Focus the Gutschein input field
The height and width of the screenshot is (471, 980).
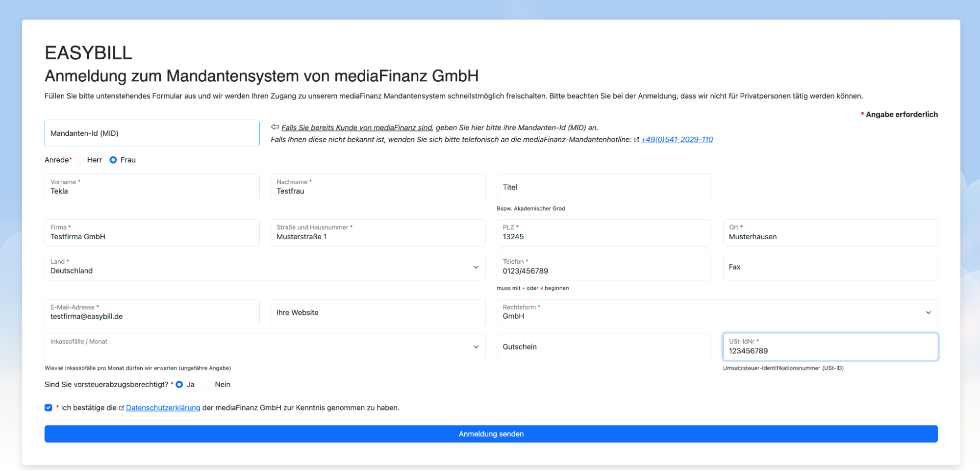click(604, 347)
